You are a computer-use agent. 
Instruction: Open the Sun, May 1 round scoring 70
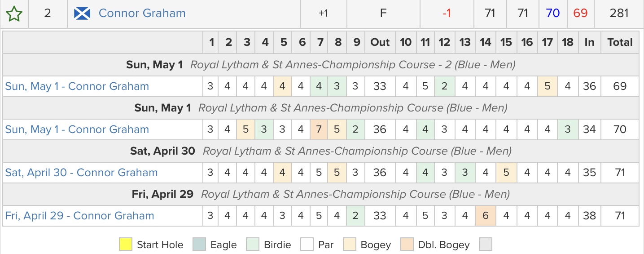(77, 129)
